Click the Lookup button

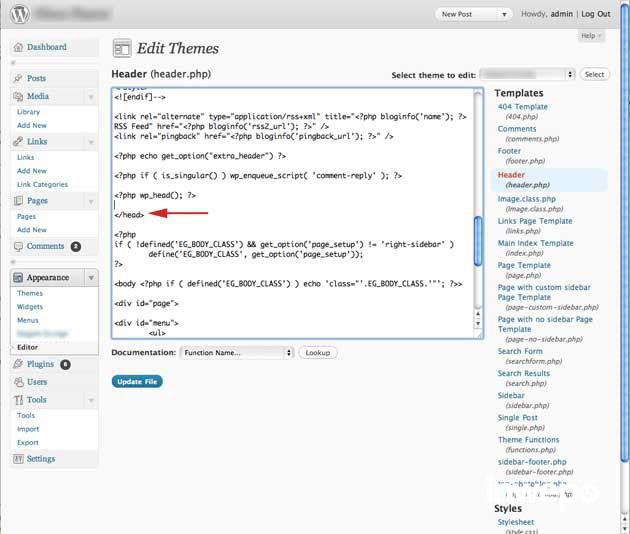(318, 352)
